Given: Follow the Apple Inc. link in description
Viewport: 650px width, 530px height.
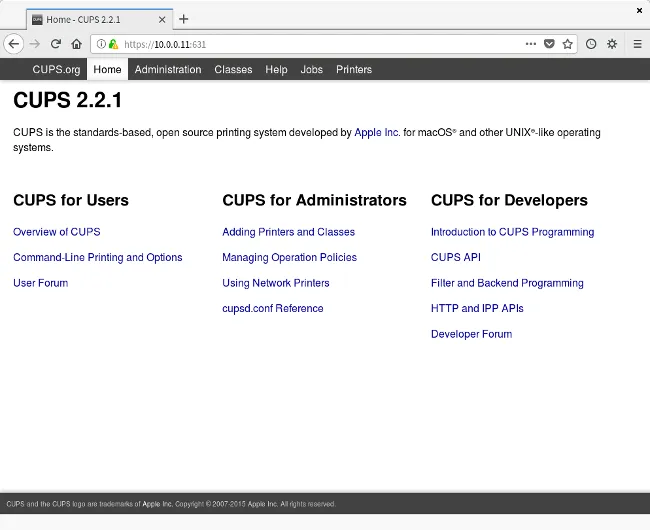Looking at the screenshot, I should click(x=377, y=132).
